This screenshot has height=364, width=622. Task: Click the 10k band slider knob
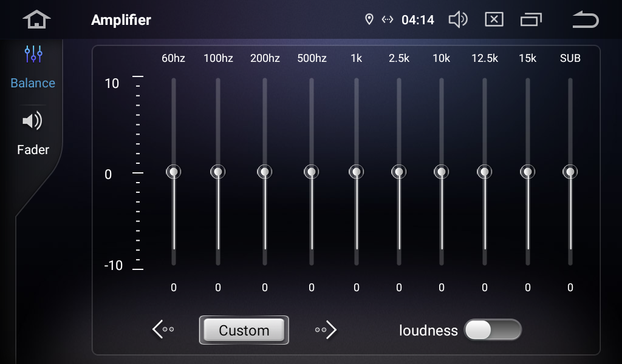tap(442, 172)
